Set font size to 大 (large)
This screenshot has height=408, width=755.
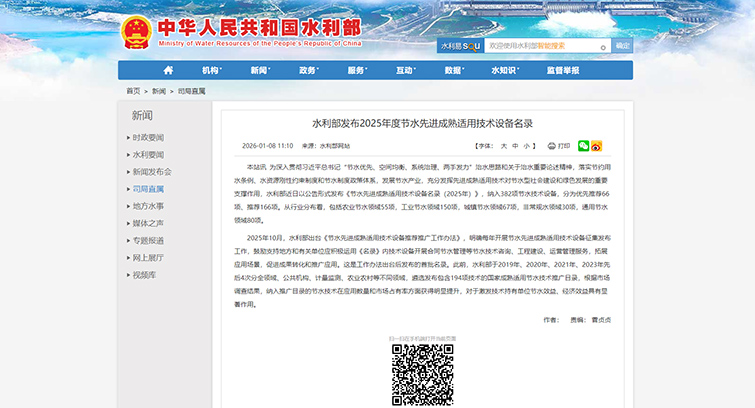pyautogui.click(x=502, y=146)
